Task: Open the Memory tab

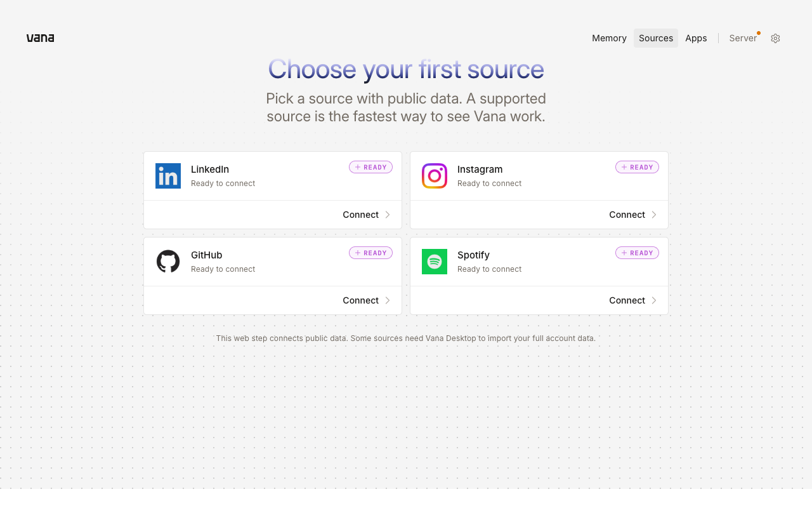Action: (x=609, y=38)
